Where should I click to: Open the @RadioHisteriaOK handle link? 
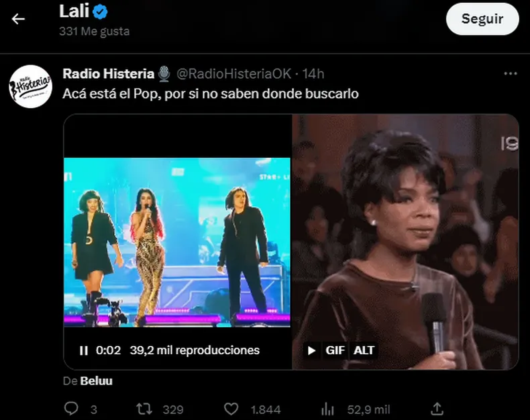[234, 74]
